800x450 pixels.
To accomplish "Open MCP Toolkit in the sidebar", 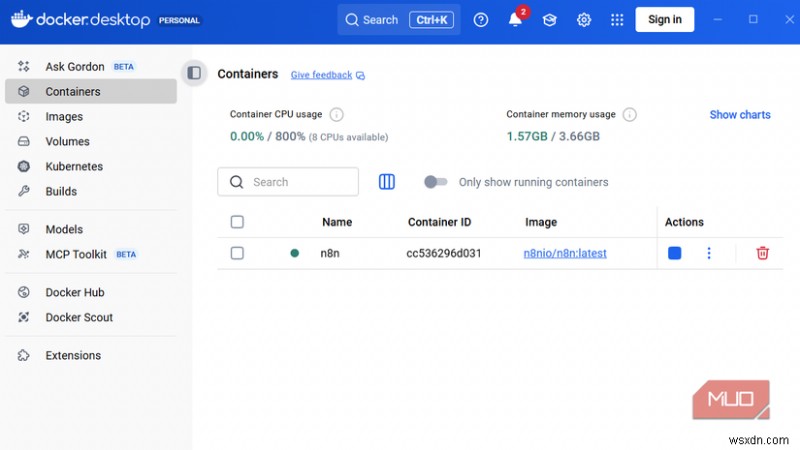I will coord(91,254).
